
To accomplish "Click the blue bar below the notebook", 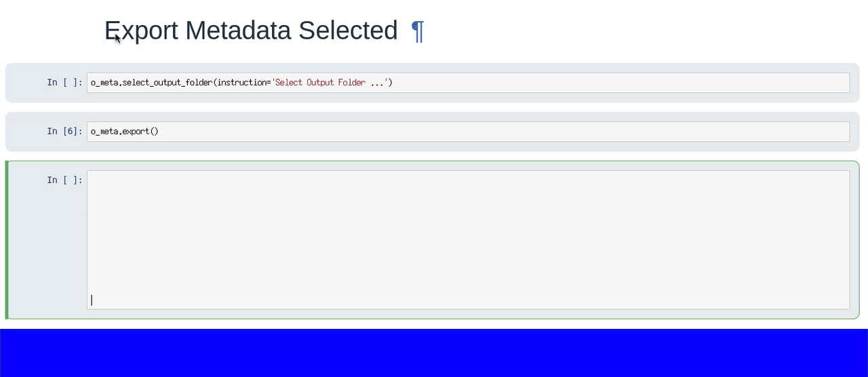I will point(434,353).
